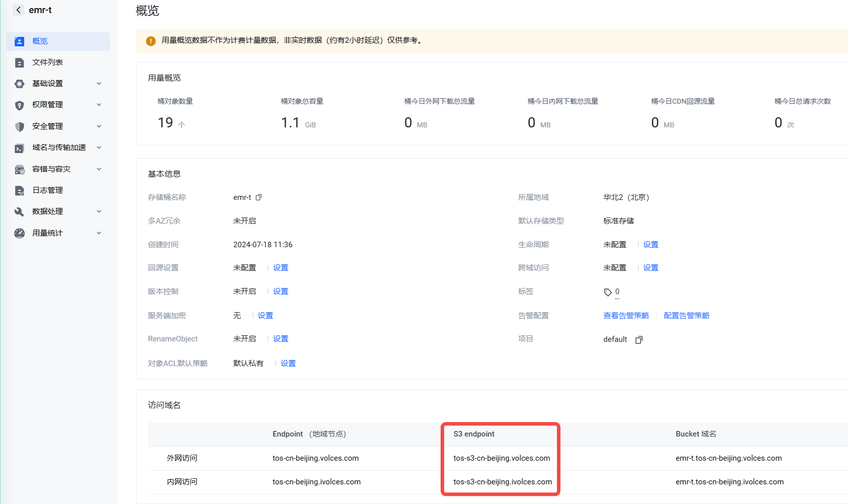Expand the 基础设置 menu
Image resolution: width=848 pixels, height=504 pixels.
point(99,84)
